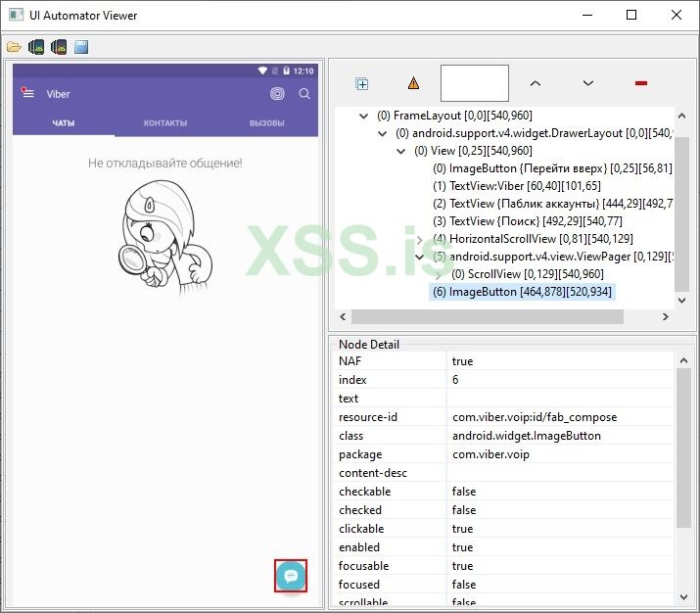This screenshot has width=700, height=613.
Task: Click the hamburger menu icon in Viber preview
Action: point(27,92)
